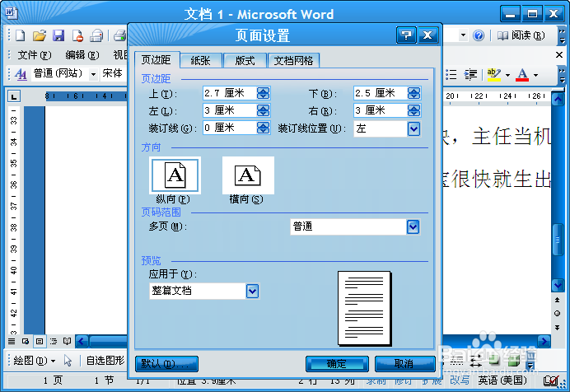Click the bottom margin 下 input field
The image size is (570, 392).
pos(381,93)
